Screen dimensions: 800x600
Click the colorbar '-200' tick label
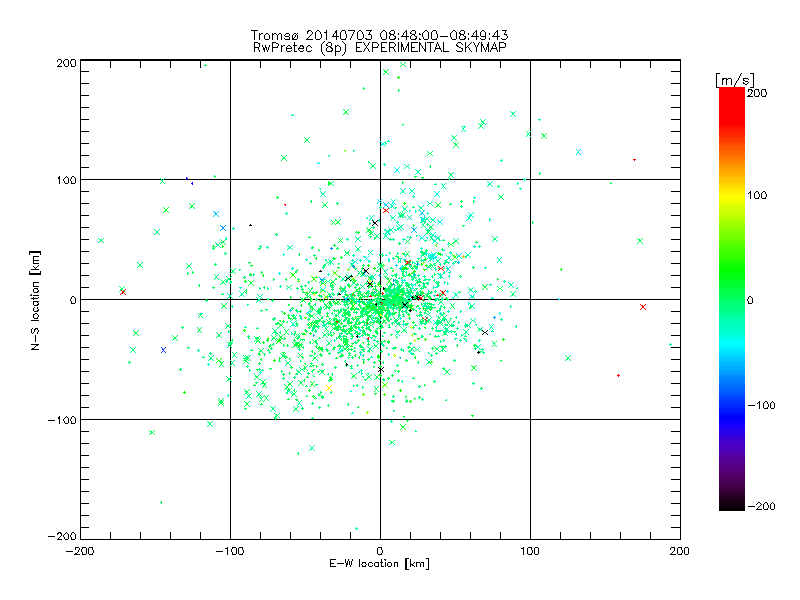tap(761, 506)
